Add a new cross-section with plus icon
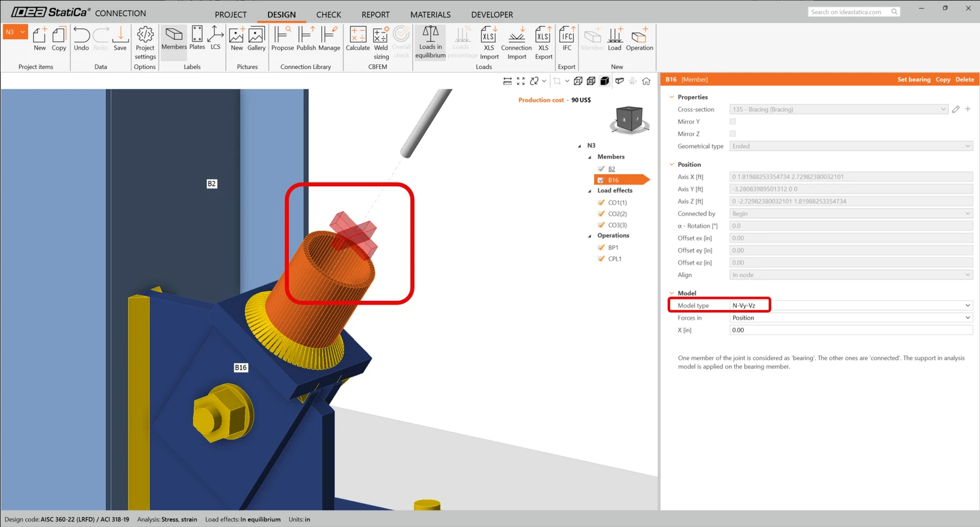 [x=968, y=109]
